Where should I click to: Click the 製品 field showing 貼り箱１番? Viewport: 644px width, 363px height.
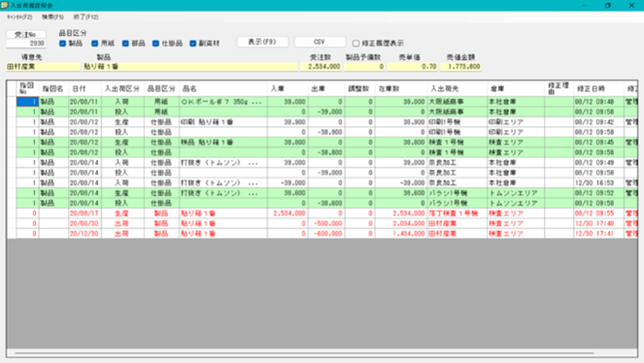(190, 67)
